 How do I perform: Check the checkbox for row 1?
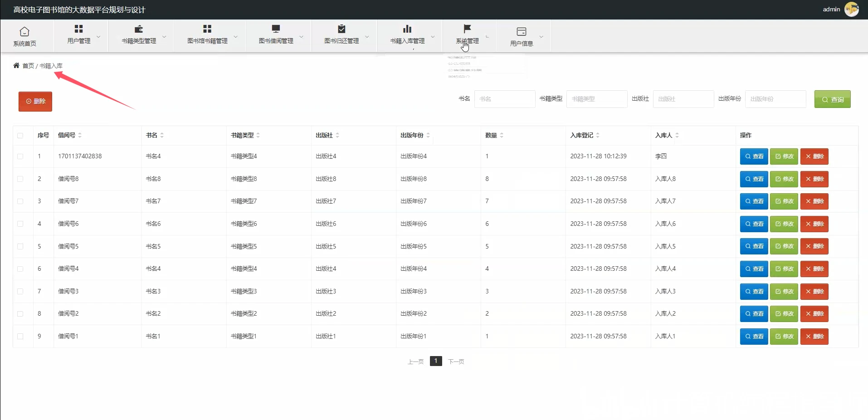point(20,156)
